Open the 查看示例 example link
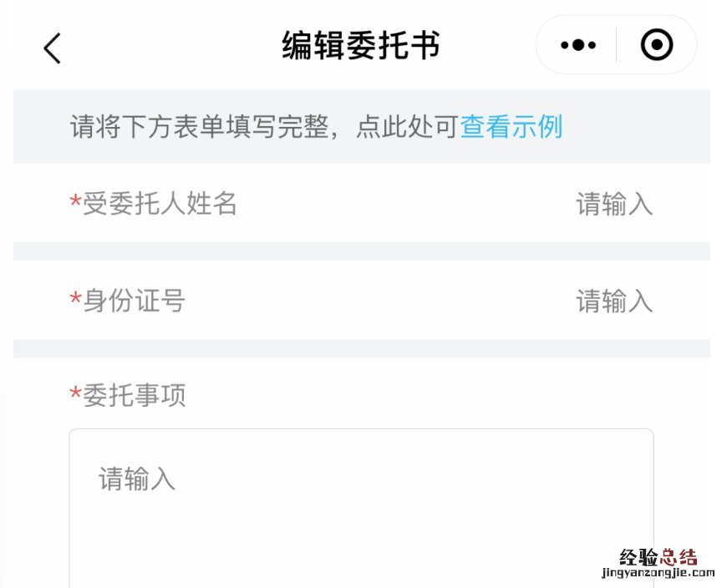 coord(511,127)
